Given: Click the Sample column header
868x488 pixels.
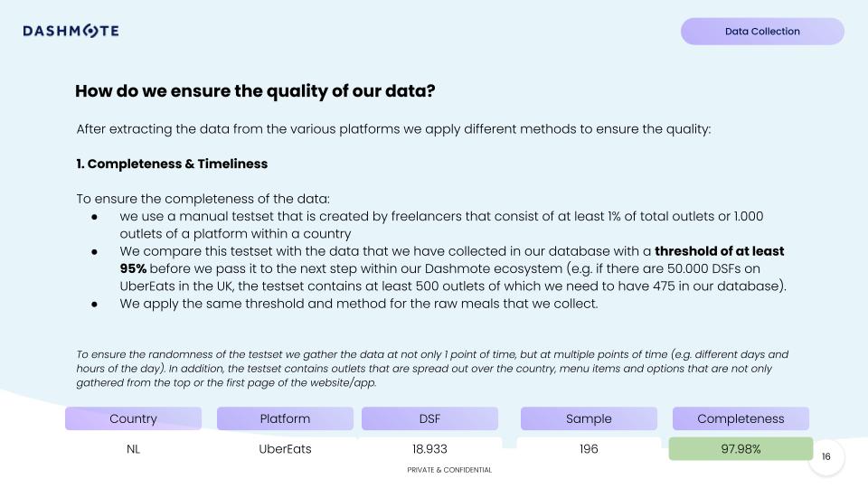Looking at the screenshot, I should [x=589, y=418].
